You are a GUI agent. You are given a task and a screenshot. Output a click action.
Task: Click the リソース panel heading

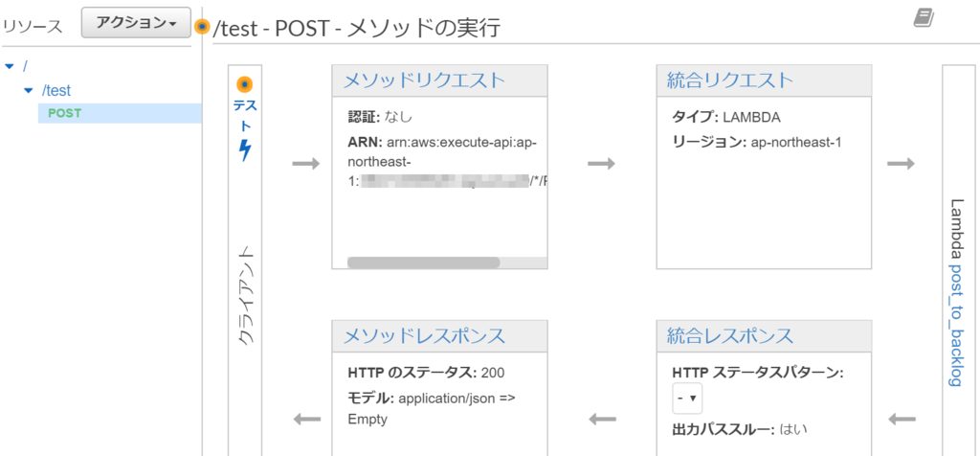(33, 26)
